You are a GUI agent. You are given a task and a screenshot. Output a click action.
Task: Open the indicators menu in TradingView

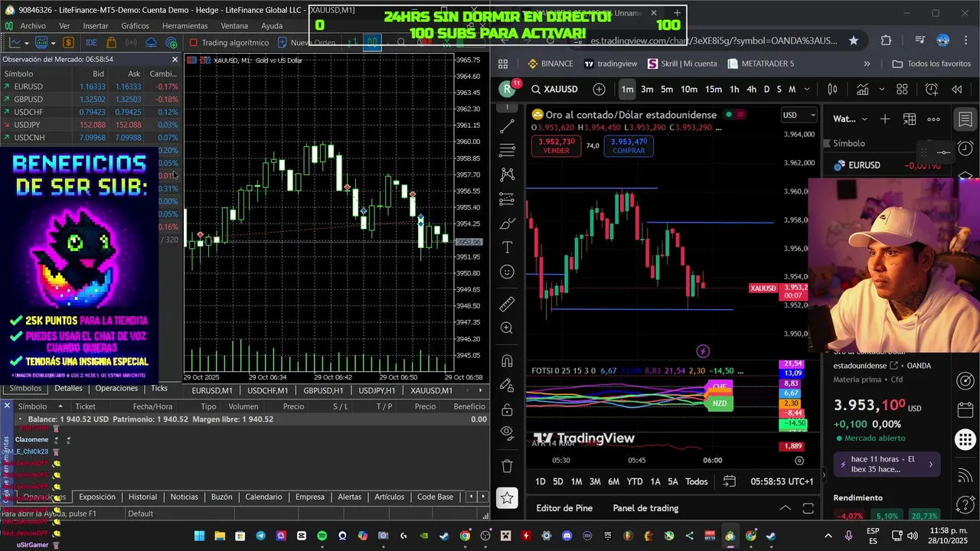[x=862, y=90]
